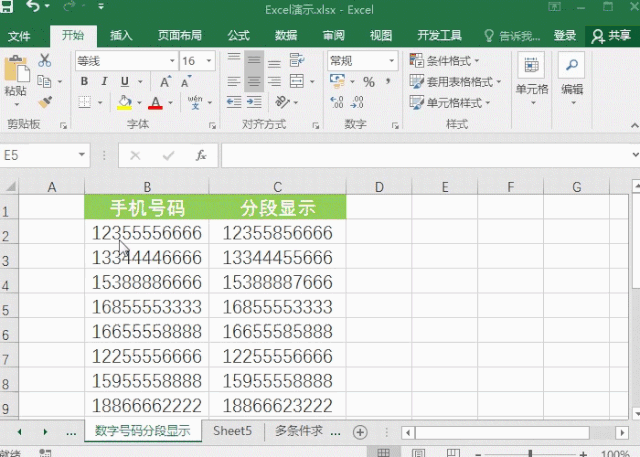
Task: Click the Copy icon in clipboard group
Action: 44,82
